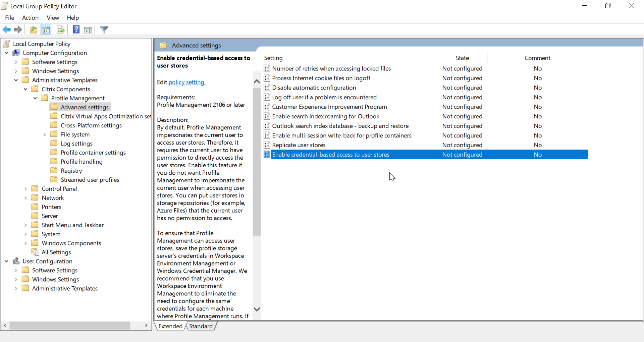Image resolution: width=644 pixels, height=342 pixels.
Task: Select Profile container settings folder
Action: tap(93, 153)
